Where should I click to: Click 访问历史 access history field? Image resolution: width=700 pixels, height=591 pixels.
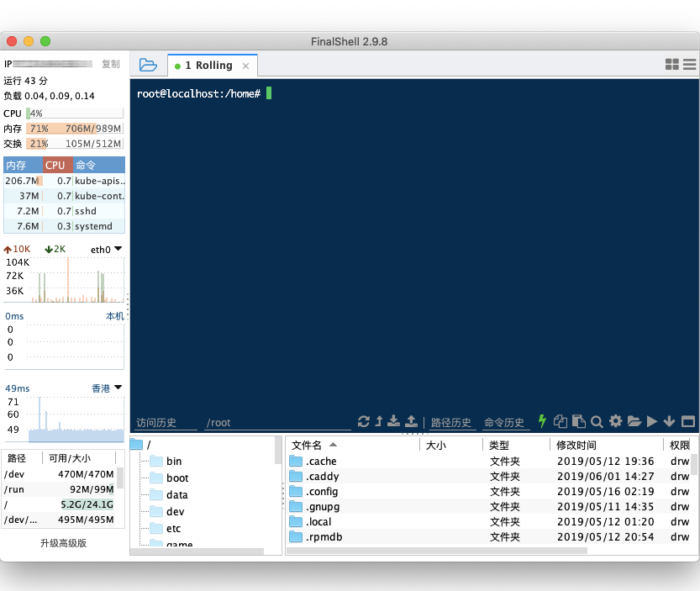coord(166,423)
